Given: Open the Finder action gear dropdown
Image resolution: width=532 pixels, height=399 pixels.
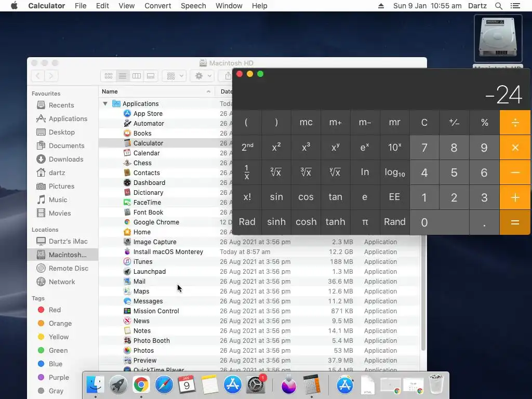Looking at the screenshot, I should pyautogui.click(x=202, y=76).
